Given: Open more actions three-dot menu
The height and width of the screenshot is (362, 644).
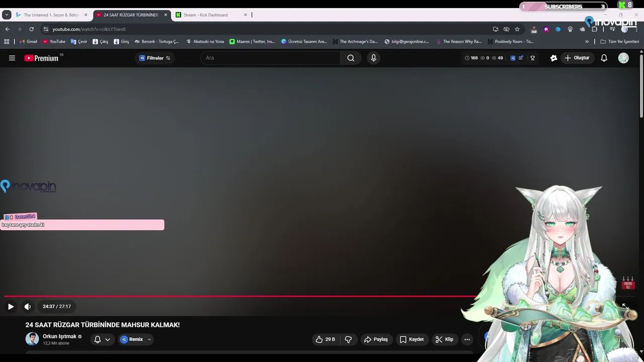Looking at the screenshot, I should (x=467, y=339).
